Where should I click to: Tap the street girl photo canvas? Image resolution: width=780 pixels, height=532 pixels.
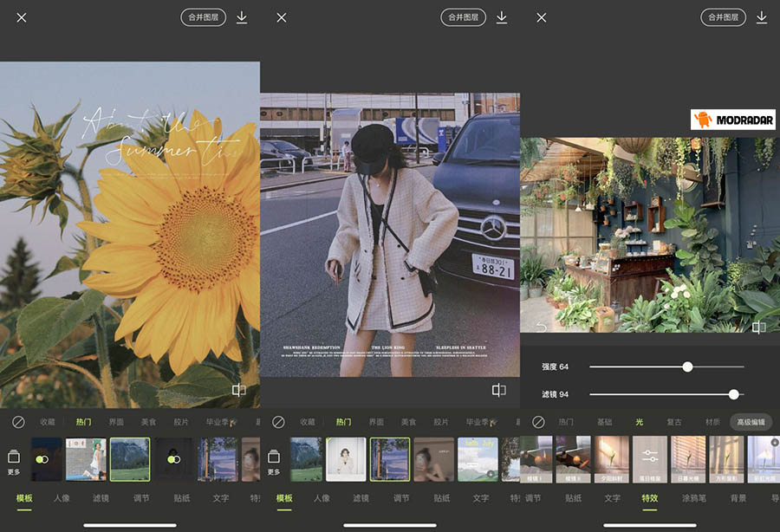pos(390,235)
